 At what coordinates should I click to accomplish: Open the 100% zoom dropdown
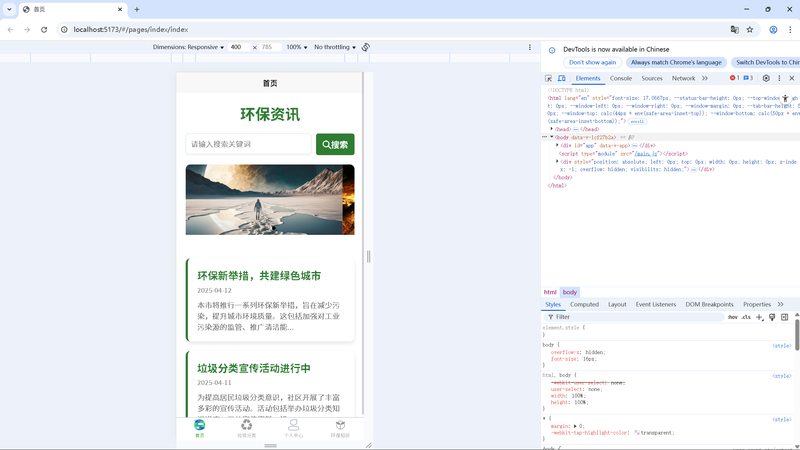[x=297, y=47]
